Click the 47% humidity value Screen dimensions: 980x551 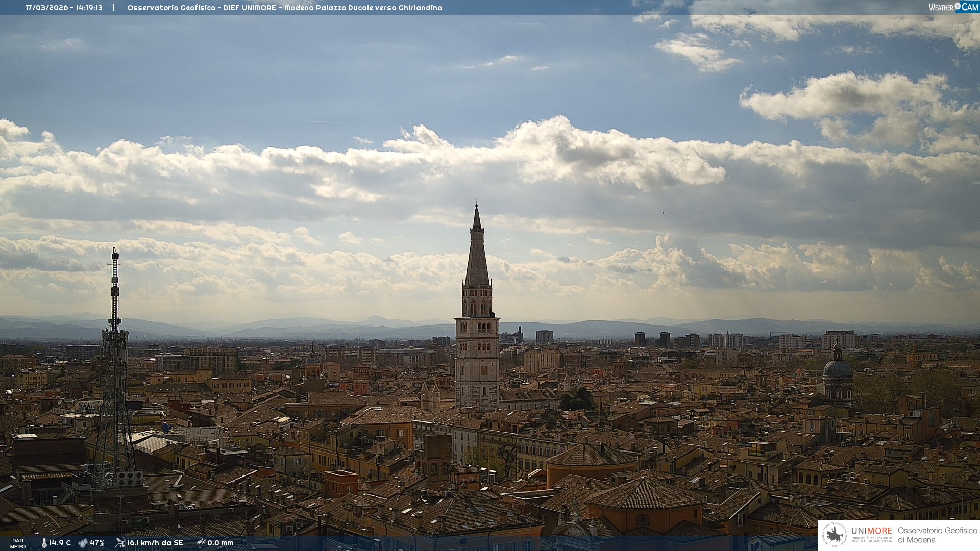click(x=97, y=543)
